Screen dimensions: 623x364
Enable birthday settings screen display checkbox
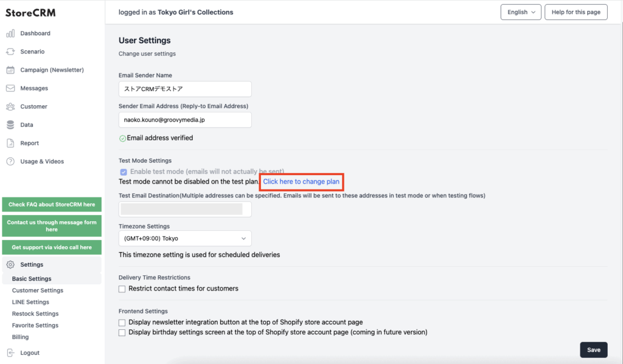pyautogui.click(x=122, y=332)
